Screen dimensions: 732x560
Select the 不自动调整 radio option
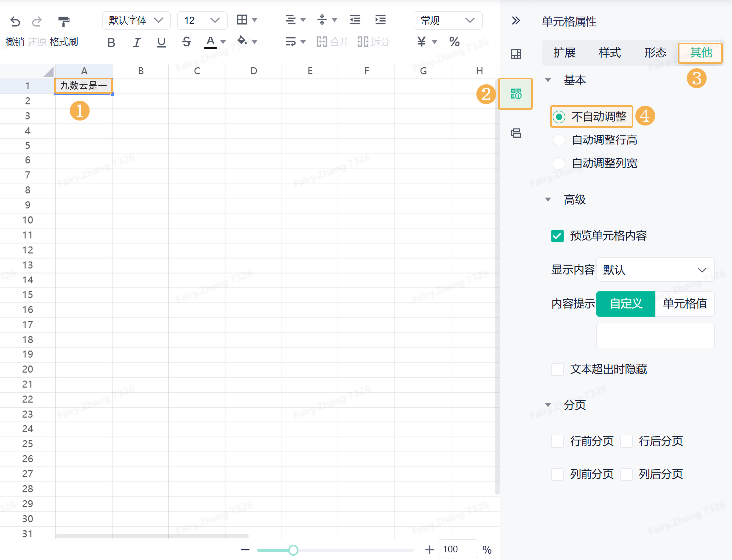(x=559, y=117)
